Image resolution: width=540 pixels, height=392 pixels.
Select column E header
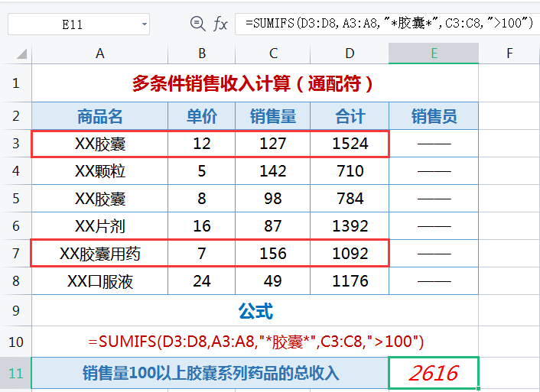coord(434,53)
